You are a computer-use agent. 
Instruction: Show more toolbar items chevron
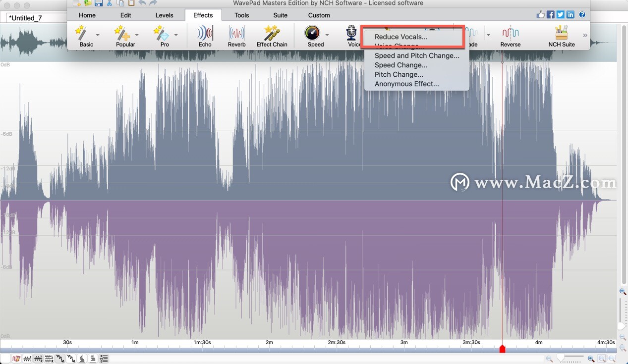click(x=585, y=35)
